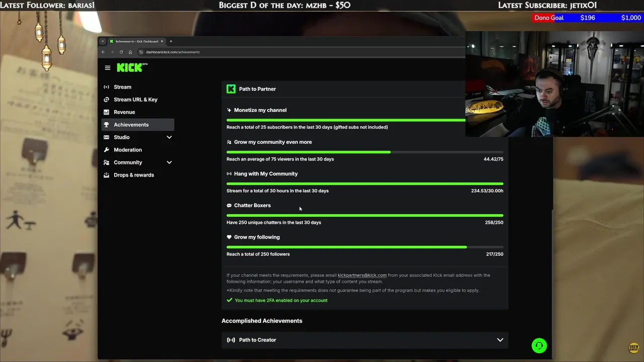Viewport: 644px width, 362px height.
Task: Click the green checkmark for 2FA requirement
Action: 229,300
